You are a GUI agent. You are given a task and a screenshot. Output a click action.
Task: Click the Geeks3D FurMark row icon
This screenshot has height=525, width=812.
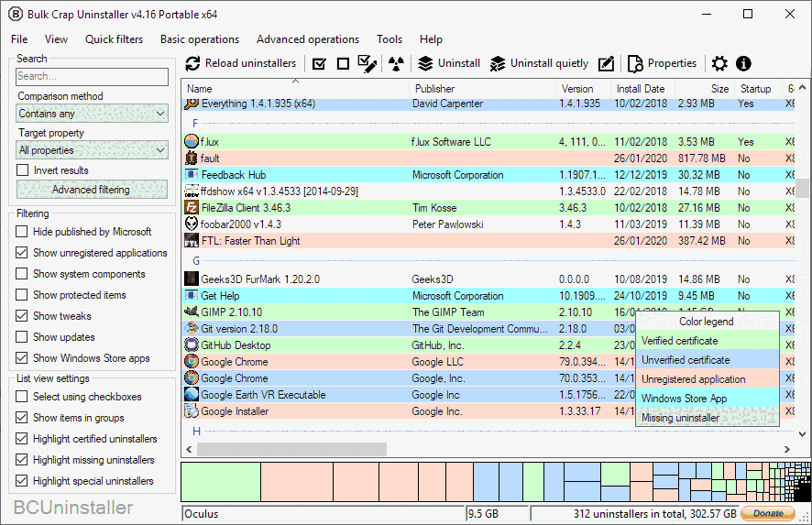pyautogui.click(x=192, y=279)
